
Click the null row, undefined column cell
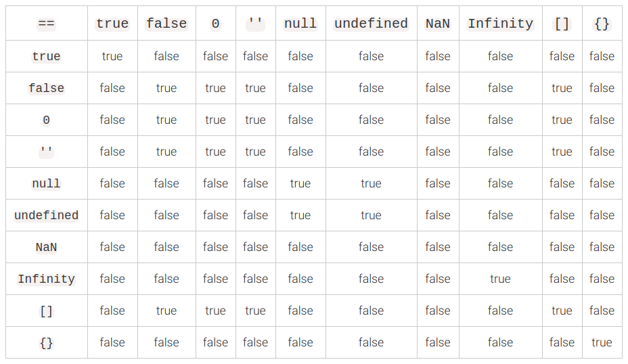point(371,183)
